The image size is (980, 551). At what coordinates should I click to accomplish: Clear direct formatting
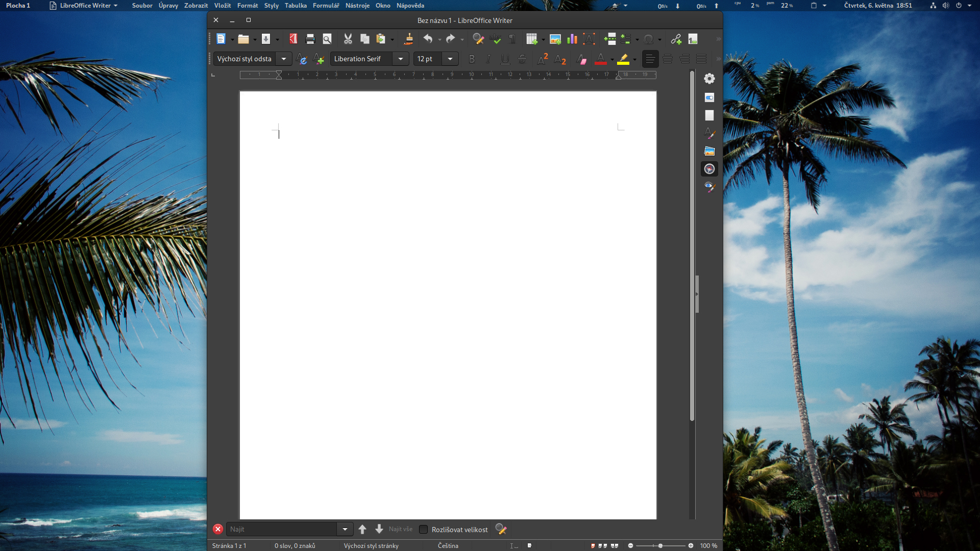(581, 59)
